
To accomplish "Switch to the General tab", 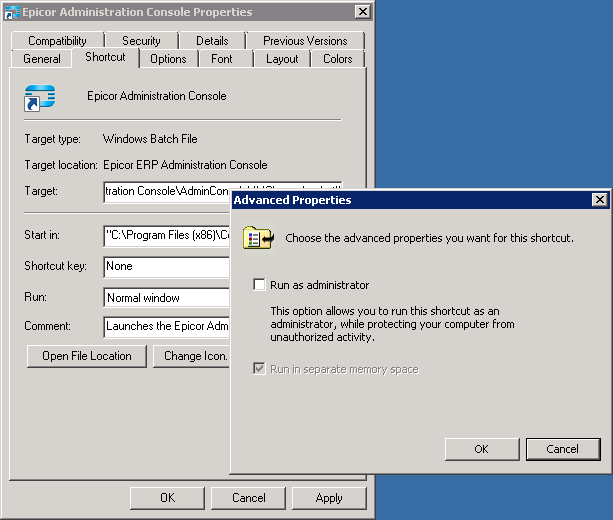I will 42,59.
